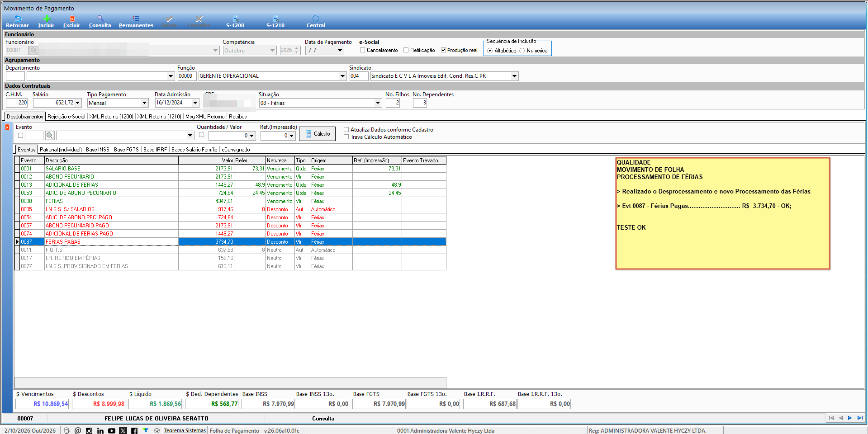Viewport: 868px width, 434px height.
Task: Open the LinkedIn icon in status bar
Action: point(100,431)
